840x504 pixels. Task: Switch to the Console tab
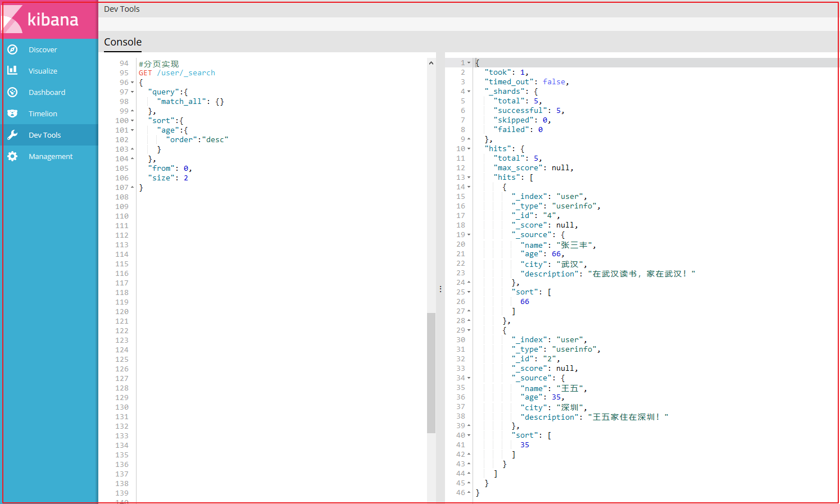tap(122, 42)
